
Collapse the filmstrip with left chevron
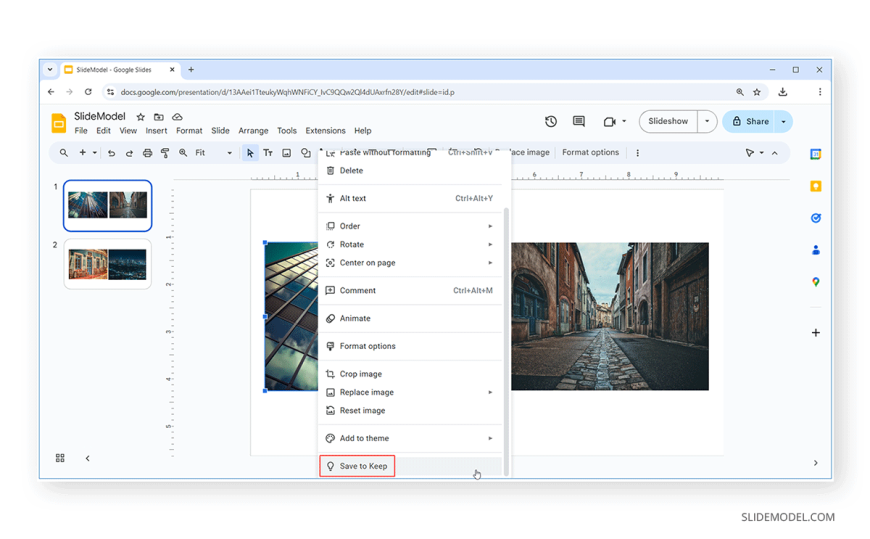click(88, 458)
